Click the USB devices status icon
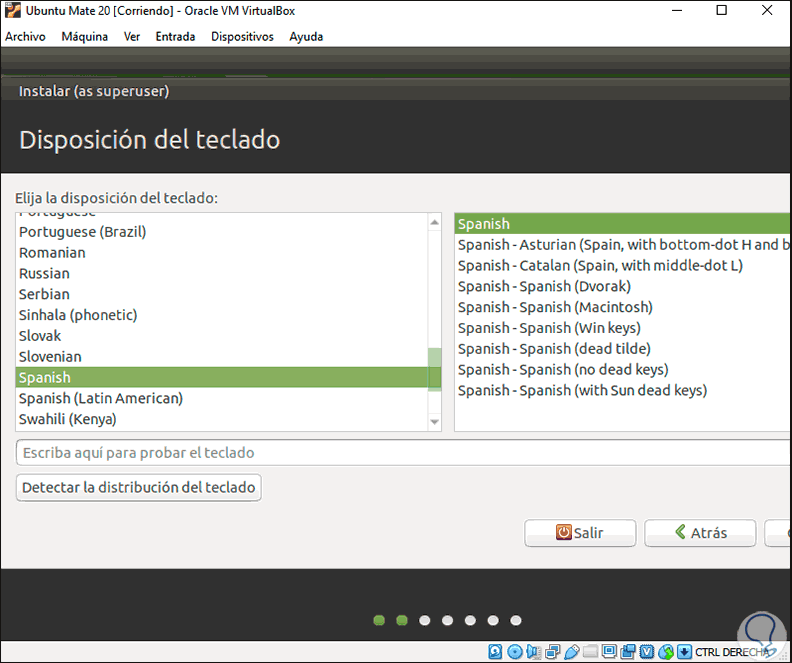This screenshot has height=663, width=792. 572,652
